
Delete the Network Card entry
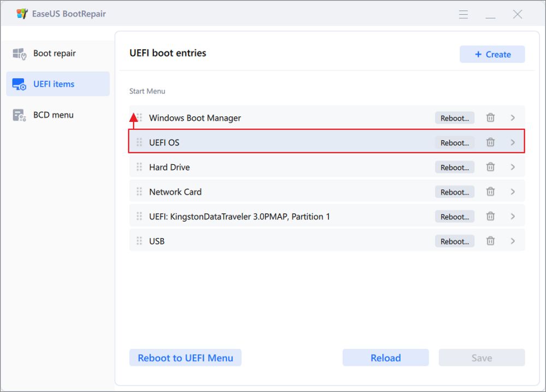click(490, 192)
